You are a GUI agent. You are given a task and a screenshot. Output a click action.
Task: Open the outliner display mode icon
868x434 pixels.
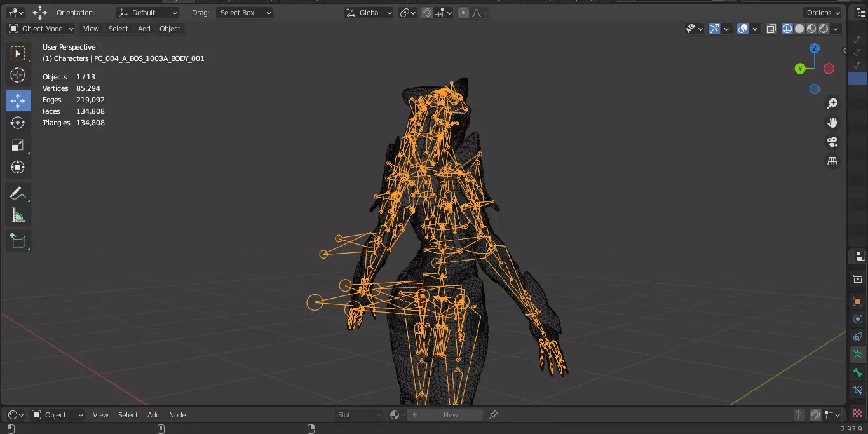[861, 13]
